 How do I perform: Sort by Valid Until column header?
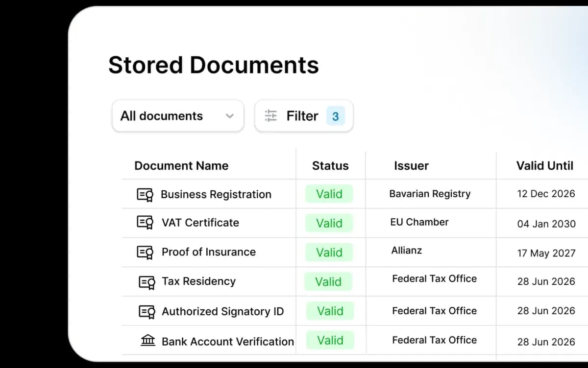pos(544,165)
